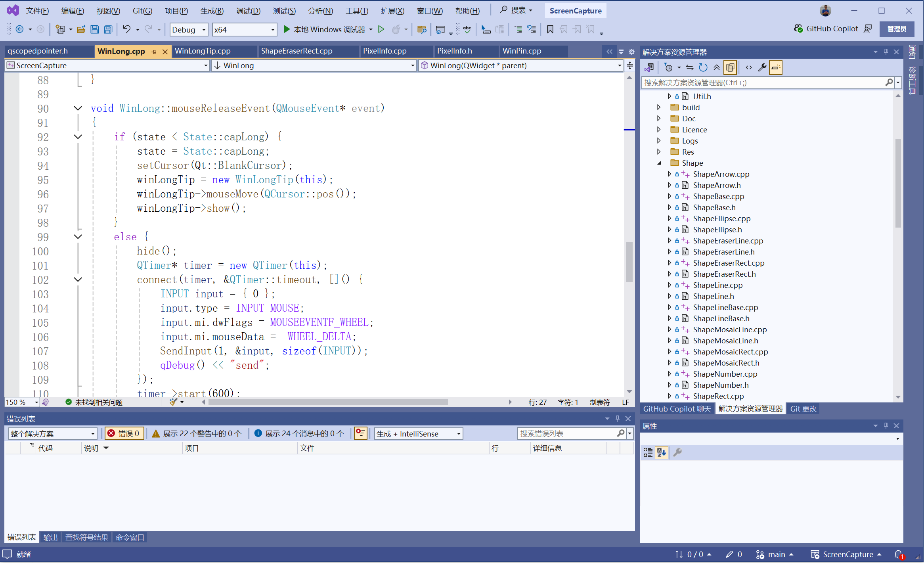Image resolution: width=924 pixels, height=563 pixels.
Task: Open the 调试(D) menu
Action: (x=248, y=11)
